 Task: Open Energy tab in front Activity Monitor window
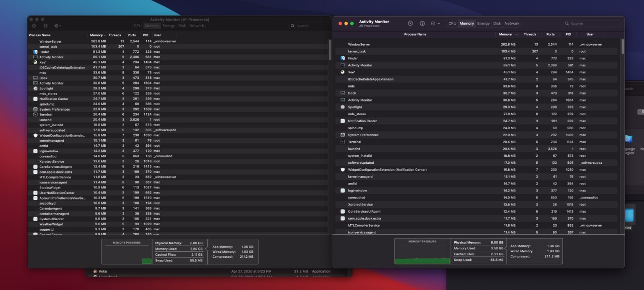pos(484,23)
